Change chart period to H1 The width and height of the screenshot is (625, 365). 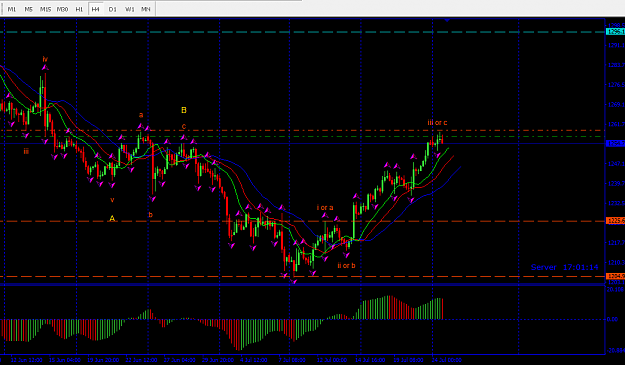click(x=79, y=9)
